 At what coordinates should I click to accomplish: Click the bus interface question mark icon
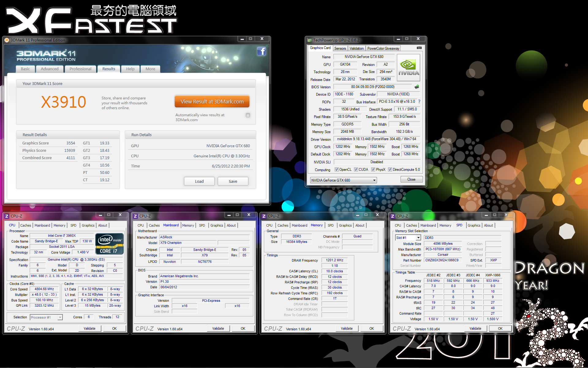(419, 102)
